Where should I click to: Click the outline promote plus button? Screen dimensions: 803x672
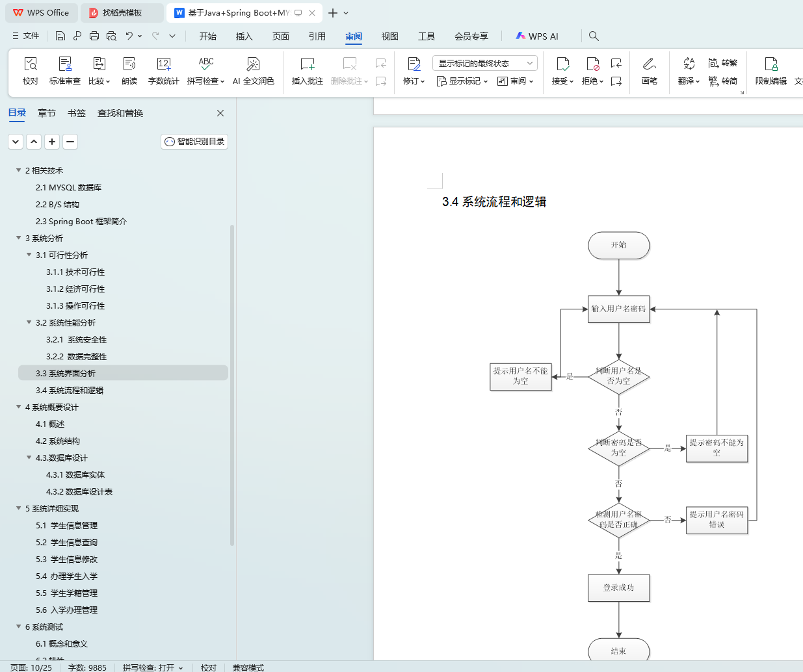52,142
